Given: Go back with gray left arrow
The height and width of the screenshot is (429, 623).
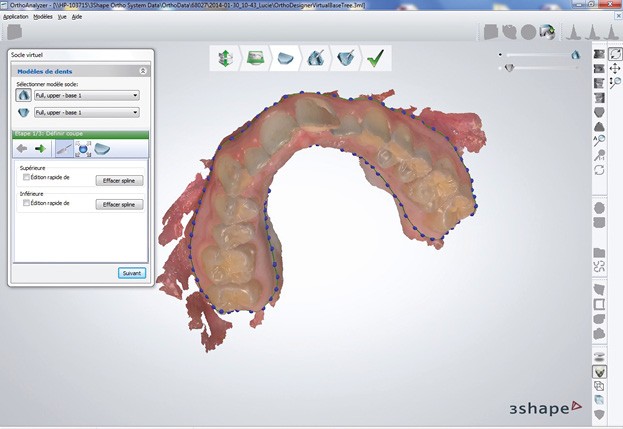Looking at the screenshot, I should point(22,148).
